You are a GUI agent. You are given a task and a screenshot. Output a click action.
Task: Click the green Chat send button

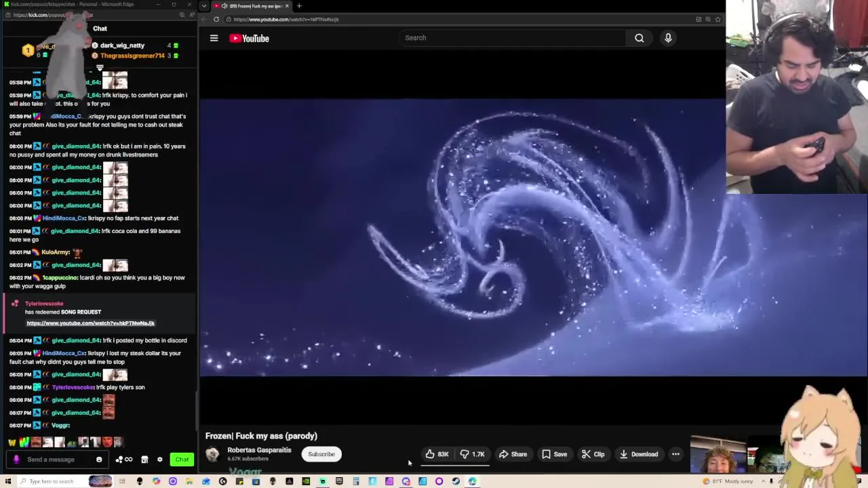coord(182,460)
